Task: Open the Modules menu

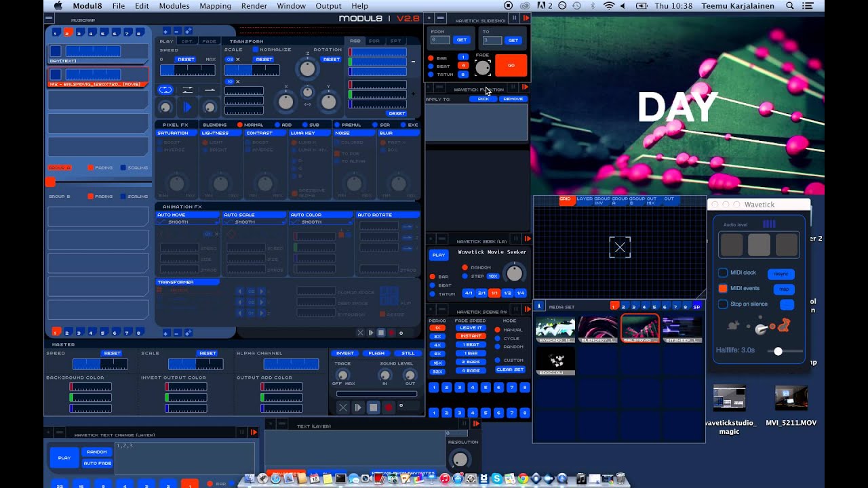Action: click(174, 6)
